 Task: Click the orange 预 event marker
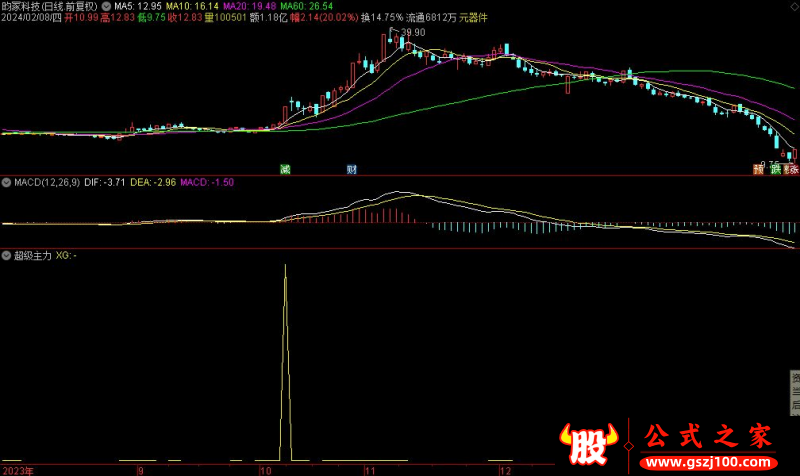coord(759,169)
